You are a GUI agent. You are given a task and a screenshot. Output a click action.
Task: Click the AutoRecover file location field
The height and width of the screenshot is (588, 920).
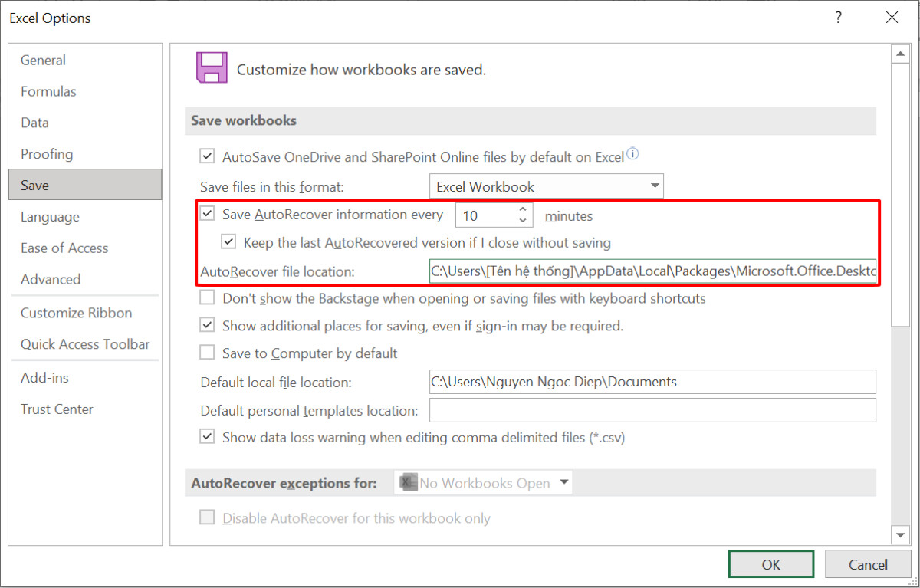click(x=652, y=271)
